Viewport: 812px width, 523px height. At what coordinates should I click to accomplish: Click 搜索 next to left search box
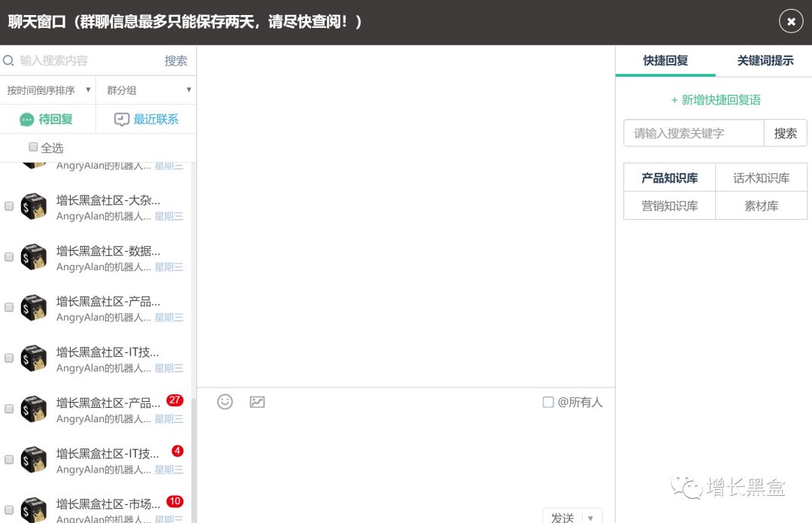[x=175, y=61]
